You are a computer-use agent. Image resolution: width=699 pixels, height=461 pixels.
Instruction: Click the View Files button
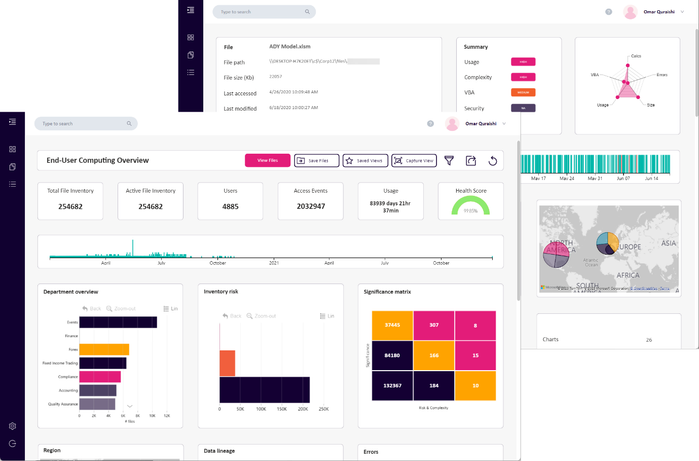[x=267, y=161]
